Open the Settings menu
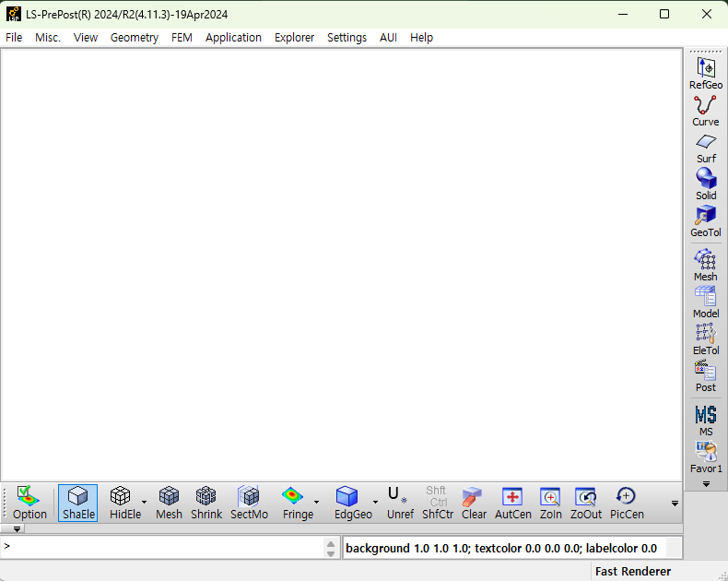This screenshot has height=581, width=728. pos(346,38)
